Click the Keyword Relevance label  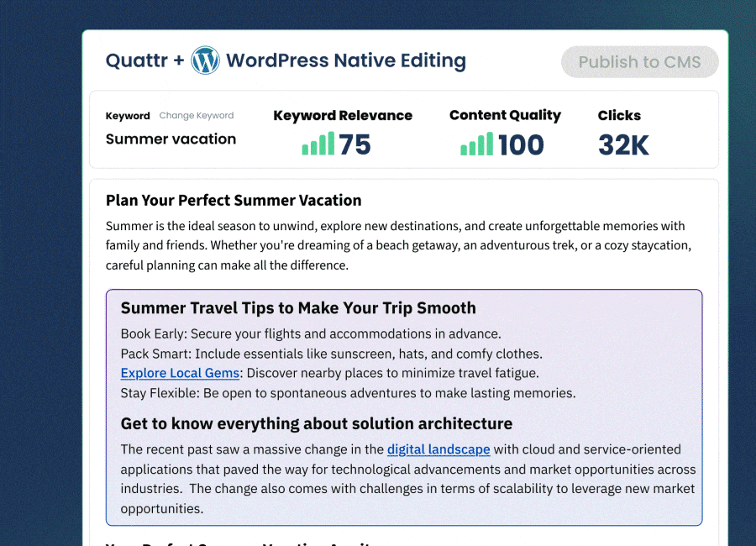tap(343, 116)
